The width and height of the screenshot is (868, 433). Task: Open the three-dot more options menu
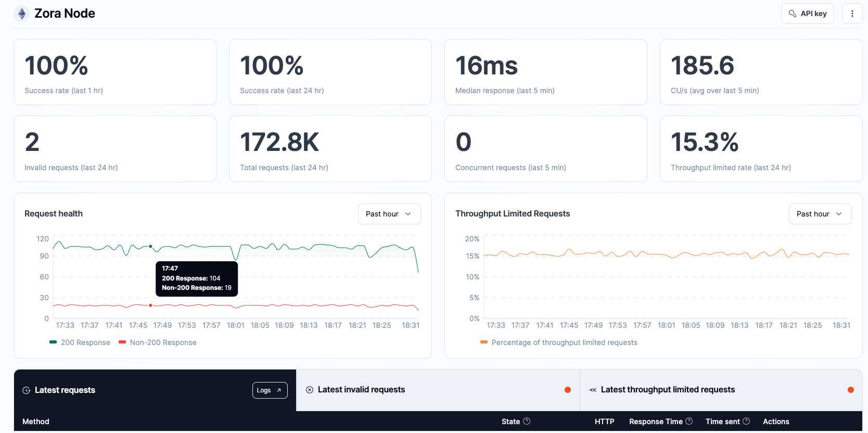(852, 14)
